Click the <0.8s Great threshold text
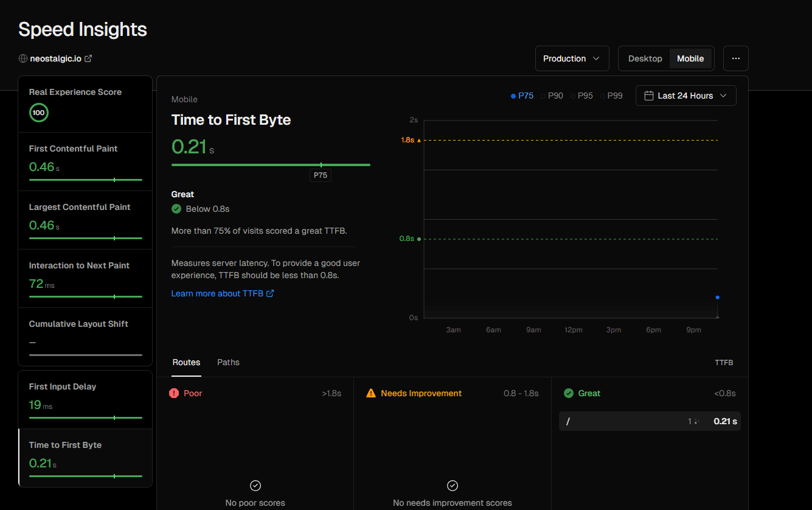This screenshot has height=510, width=812. 725,393
